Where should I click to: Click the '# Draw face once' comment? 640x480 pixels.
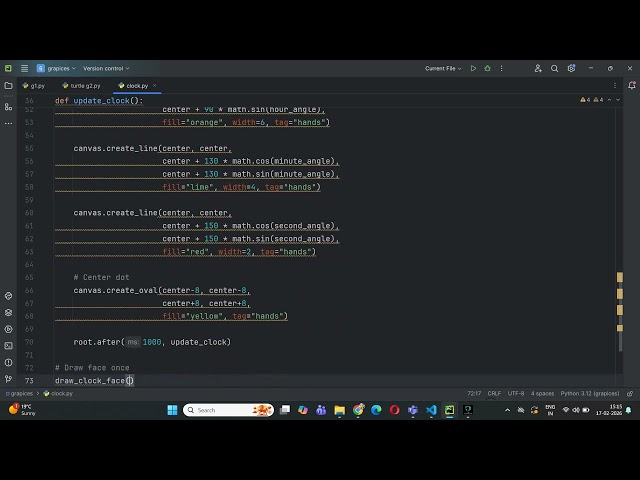(92, 368)
